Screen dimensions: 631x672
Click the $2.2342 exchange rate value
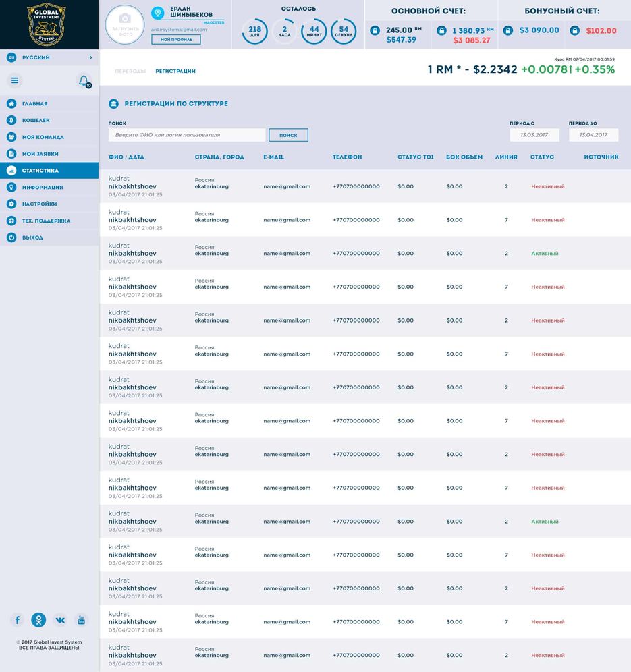tap(495, 69)
